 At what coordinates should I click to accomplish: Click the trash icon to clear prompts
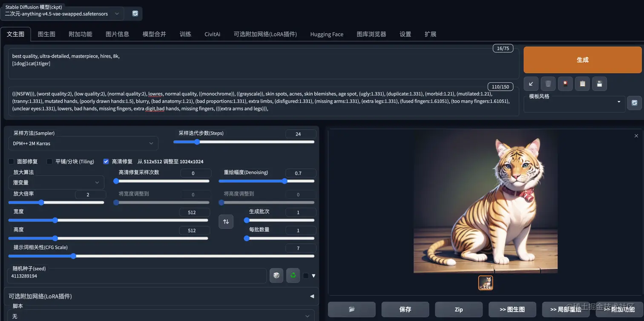548,84
